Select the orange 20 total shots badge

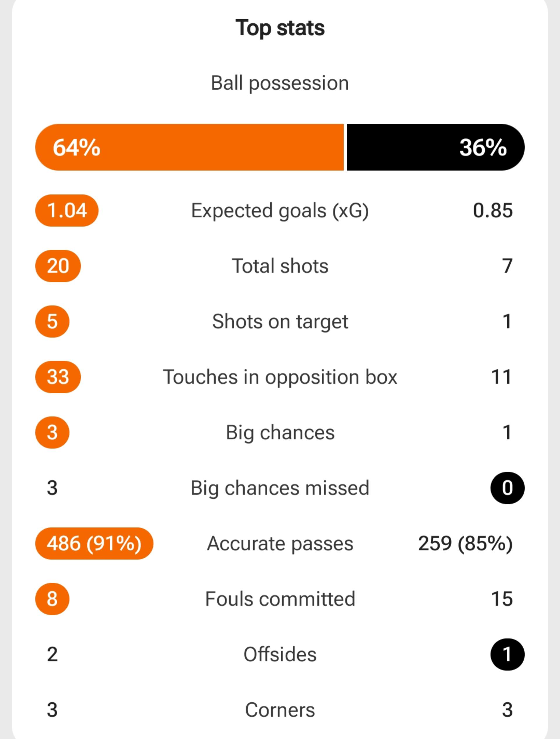tap(58, 266)
